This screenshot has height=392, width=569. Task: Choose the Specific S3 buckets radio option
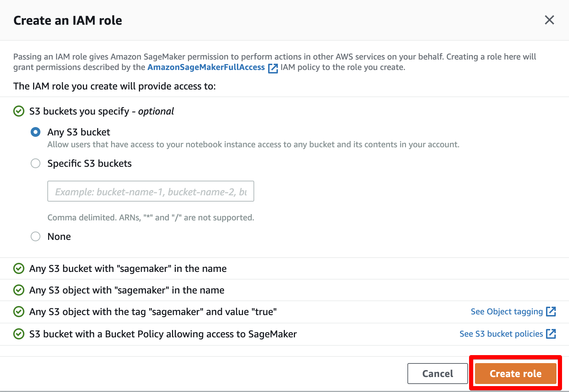36,163
